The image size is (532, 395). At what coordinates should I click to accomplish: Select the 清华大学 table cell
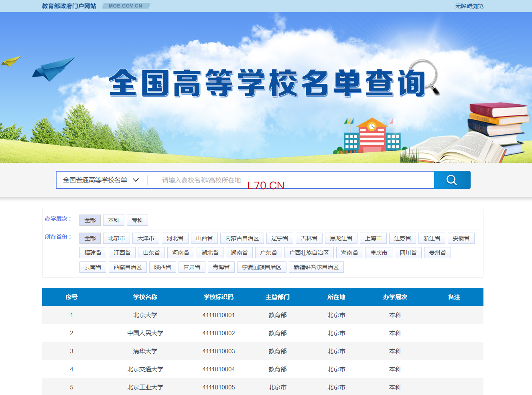[145, 351]
